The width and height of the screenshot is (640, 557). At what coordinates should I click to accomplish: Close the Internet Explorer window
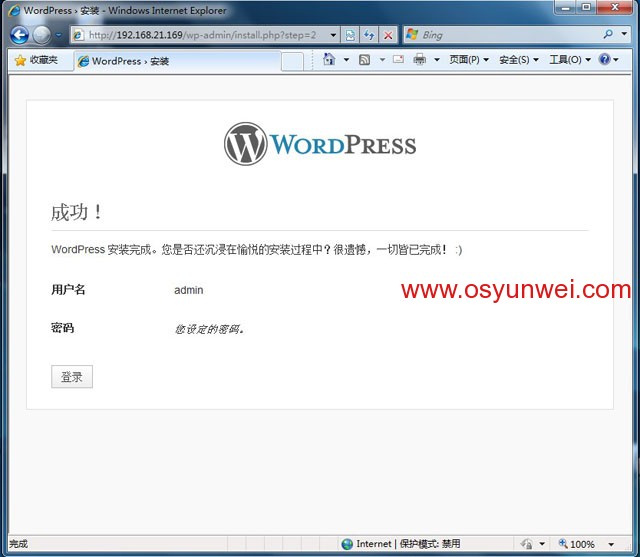click(615, 7)
